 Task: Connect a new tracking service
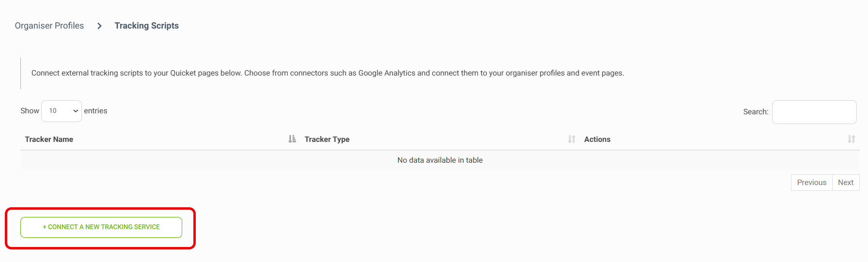point(101,227)
